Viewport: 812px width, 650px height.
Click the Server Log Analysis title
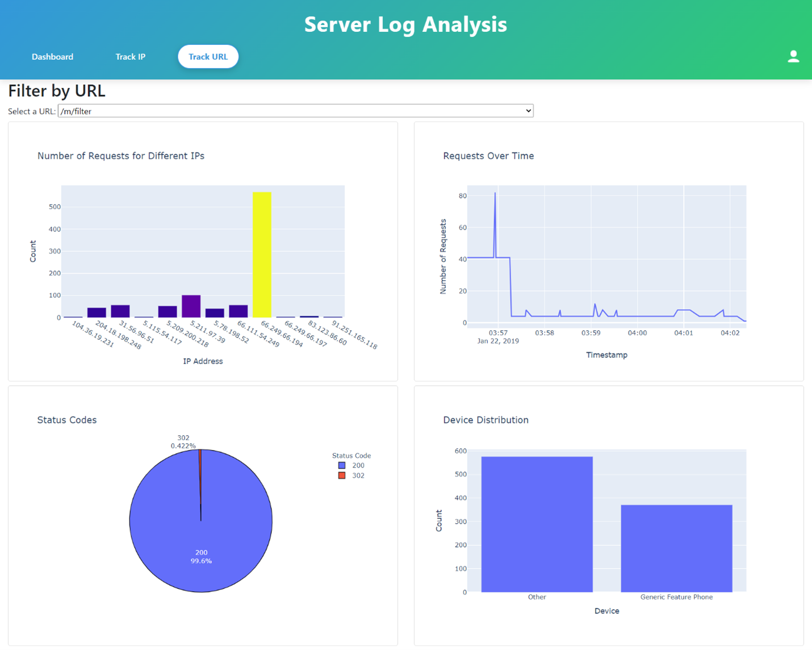(x=405, y=24)
